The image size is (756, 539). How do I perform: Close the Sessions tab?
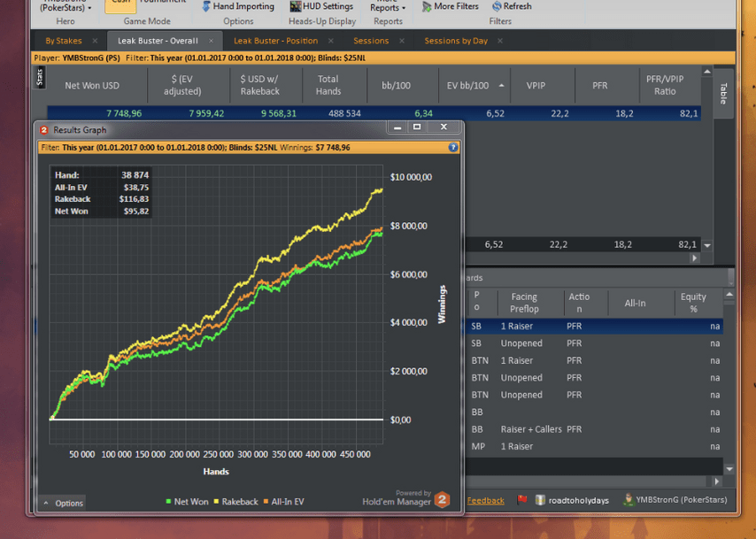[402, 41]
